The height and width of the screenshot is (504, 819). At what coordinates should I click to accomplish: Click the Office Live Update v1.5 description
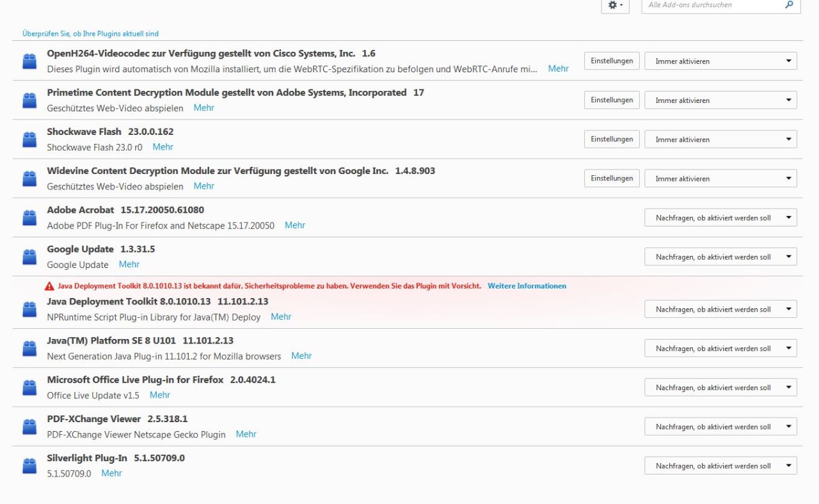[x=93, y=395]
